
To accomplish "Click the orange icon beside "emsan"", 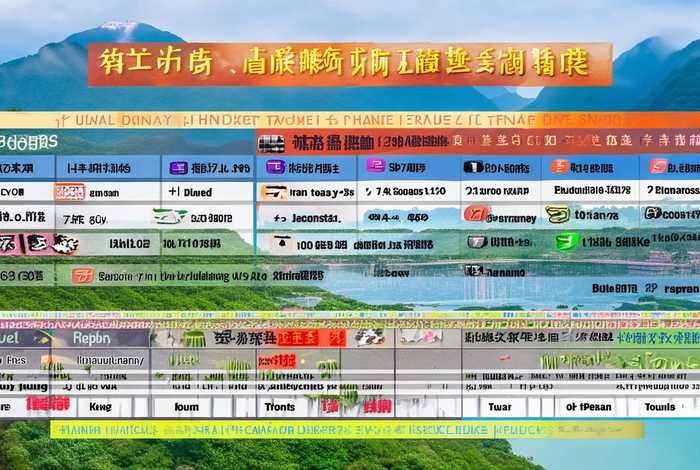I will (x=69, y=192).
